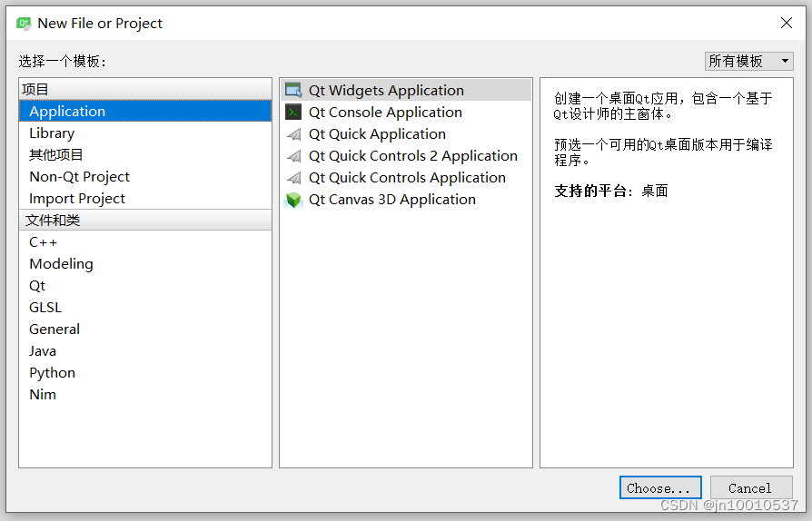Click the Qt Widgets Application icon
Image resolution: width=812 pixels, height=521 pixels.
pyautogui.click(x=293, y=90)
